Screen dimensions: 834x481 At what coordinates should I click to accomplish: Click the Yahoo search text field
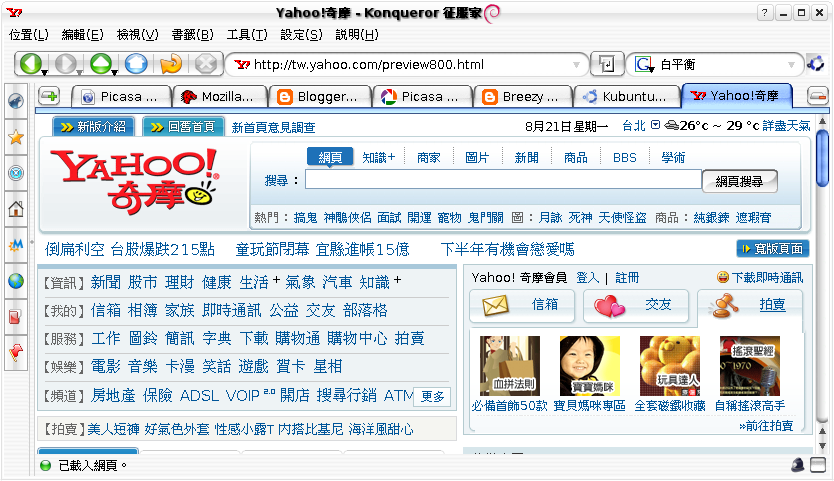(503, 180)
